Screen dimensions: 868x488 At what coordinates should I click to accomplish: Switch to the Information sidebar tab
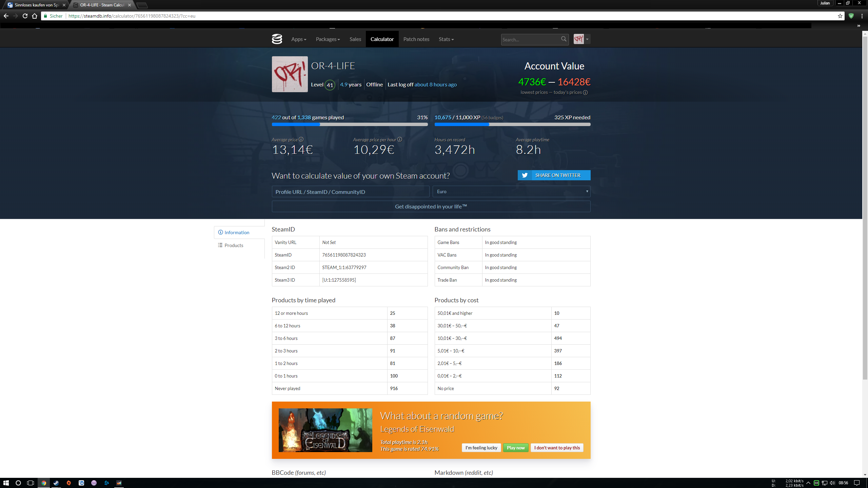click(x=239, y=232)
